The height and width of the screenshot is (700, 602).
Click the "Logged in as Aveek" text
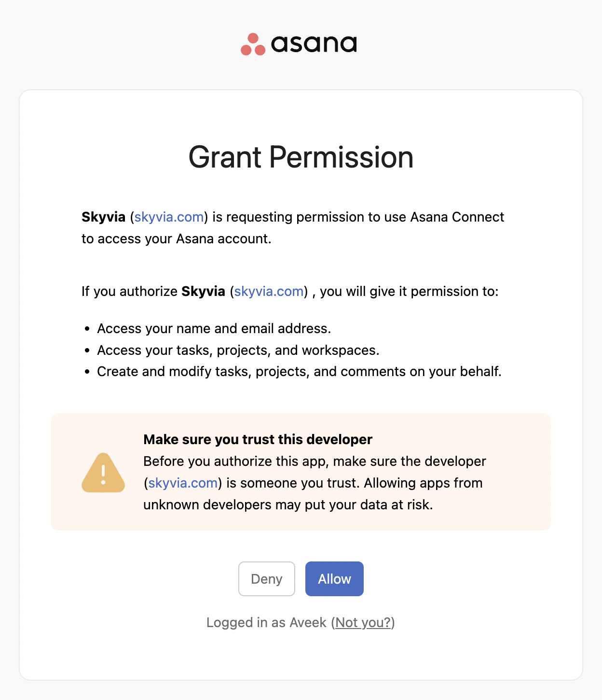coord(266,623)
